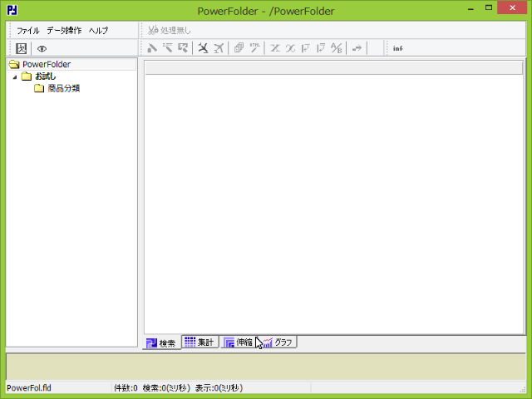Collapse the お試し folder arrow
This screenshot has height=399, width=532.
pos(15,77)
